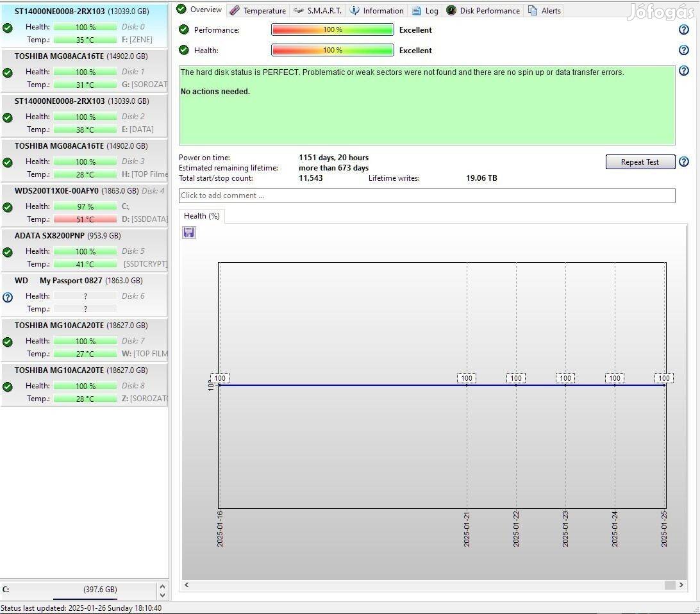Screen dimensions: 700x614
Task: Select disk ST14000NE0008-2RX103 F: [ZENE]
Action: [x=84, y=25]
